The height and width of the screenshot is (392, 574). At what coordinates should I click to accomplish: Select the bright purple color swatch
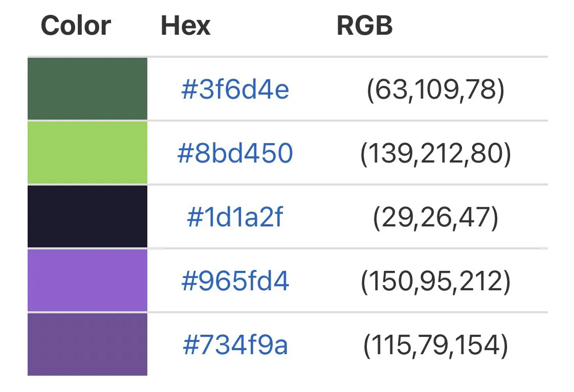(x=87, y=281)
